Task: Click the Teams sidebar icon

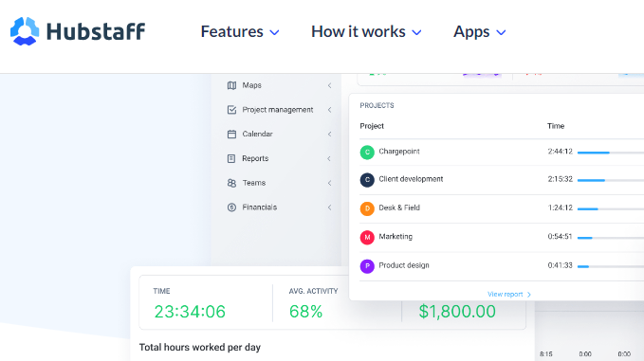Action: click(x=231, y=183)
